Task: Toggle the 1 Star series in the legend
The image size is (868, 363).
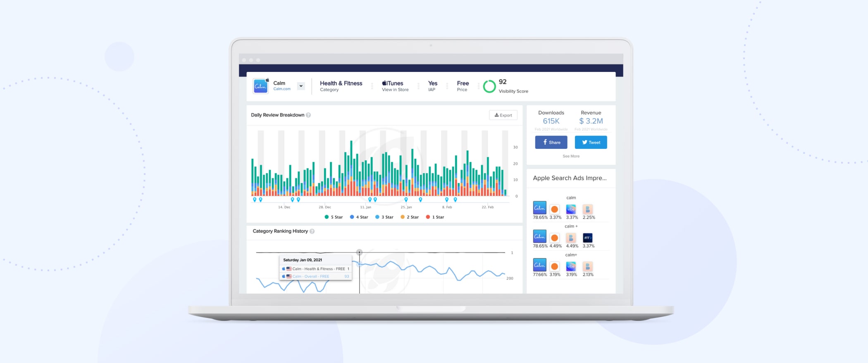Action: point(435,217)
